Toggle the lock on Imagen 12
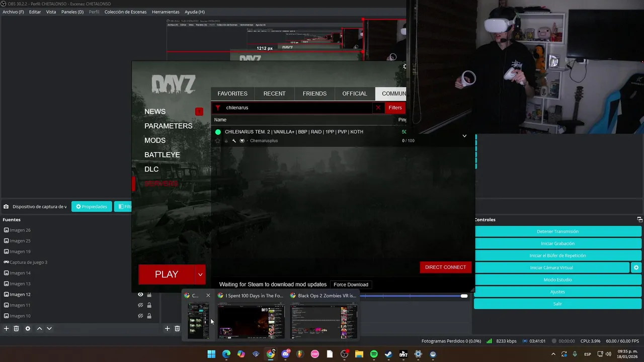 point(149,295)
